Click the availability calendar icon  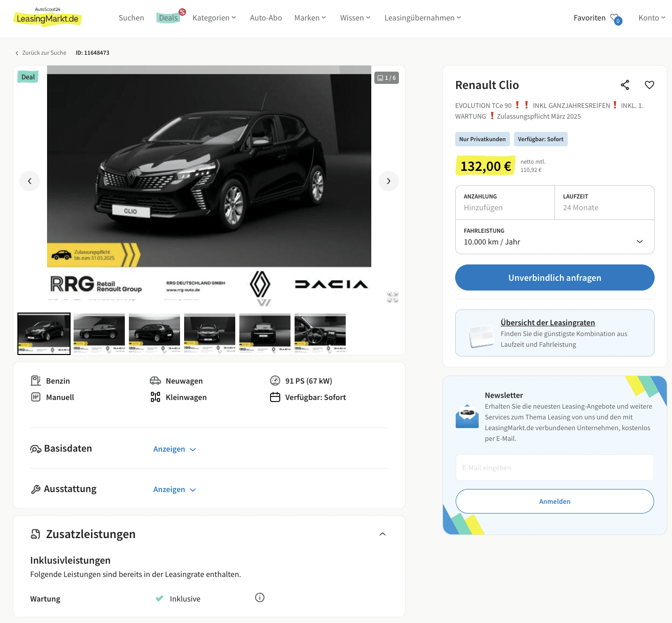[x=275, y=397]
